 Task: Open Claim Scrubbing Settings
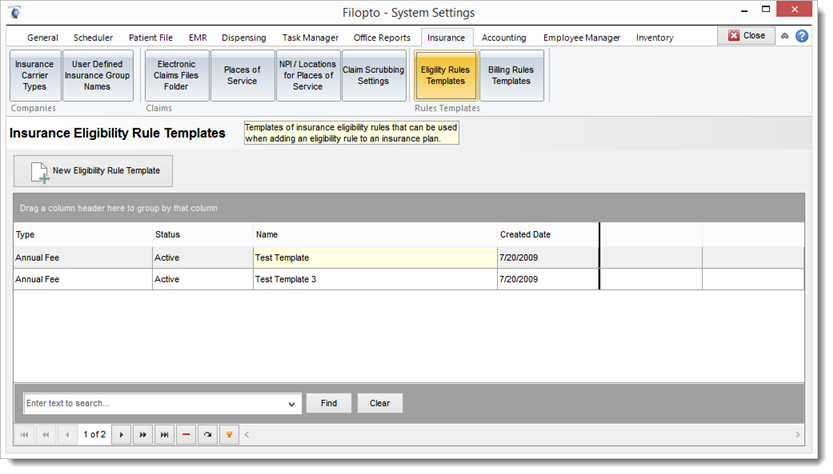click(x=373, y=75)
